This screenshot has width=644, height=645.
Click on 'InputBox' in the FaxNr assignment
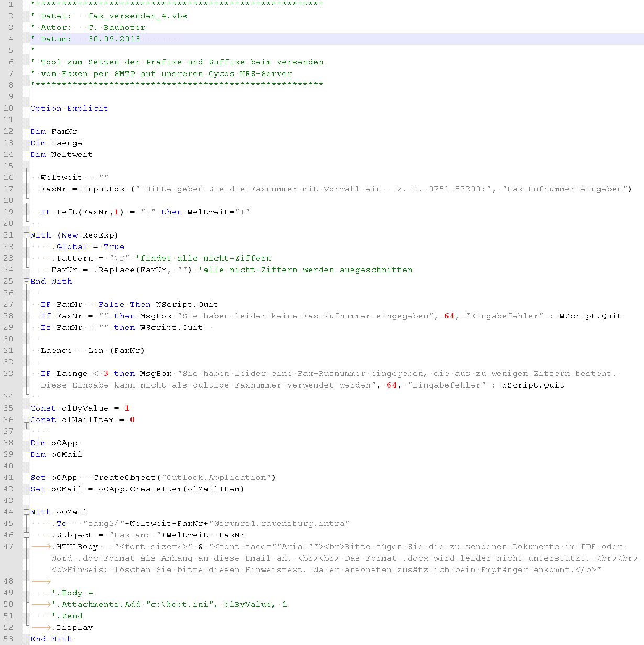click(x=103, y=189)
